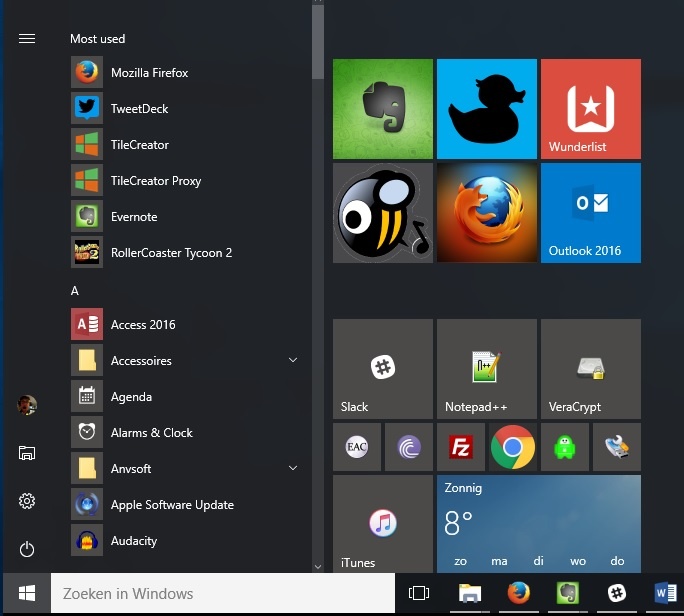Click the scrollbar down arrow

318,567
